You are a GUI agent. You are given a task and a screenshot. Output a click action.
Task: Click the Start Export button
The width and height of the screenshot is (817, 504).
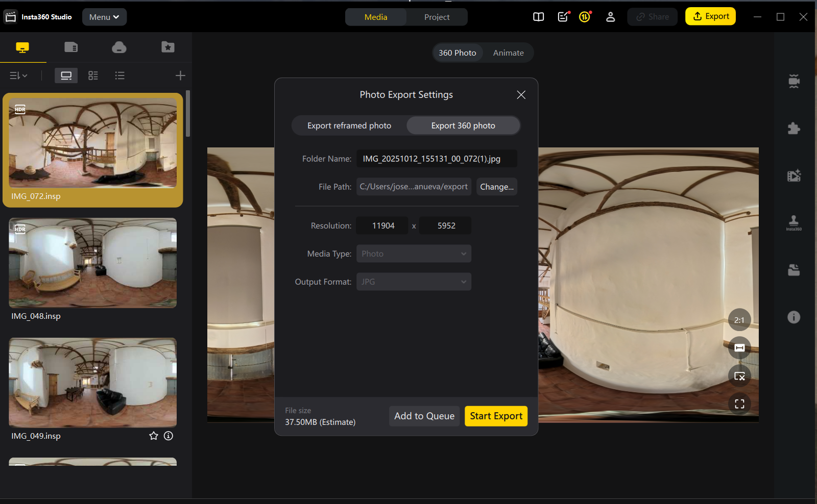(496, 416)
